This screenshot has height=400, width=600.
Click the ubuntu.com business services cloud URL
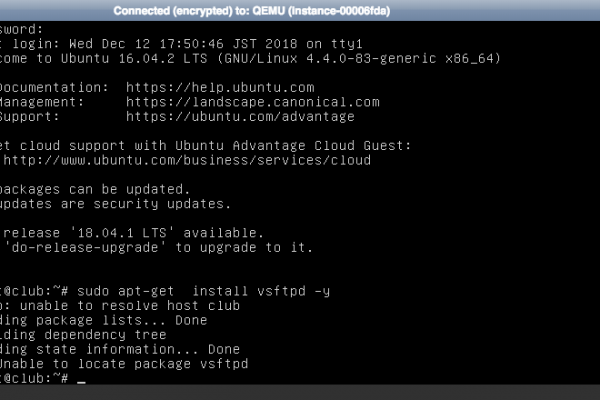187,160
